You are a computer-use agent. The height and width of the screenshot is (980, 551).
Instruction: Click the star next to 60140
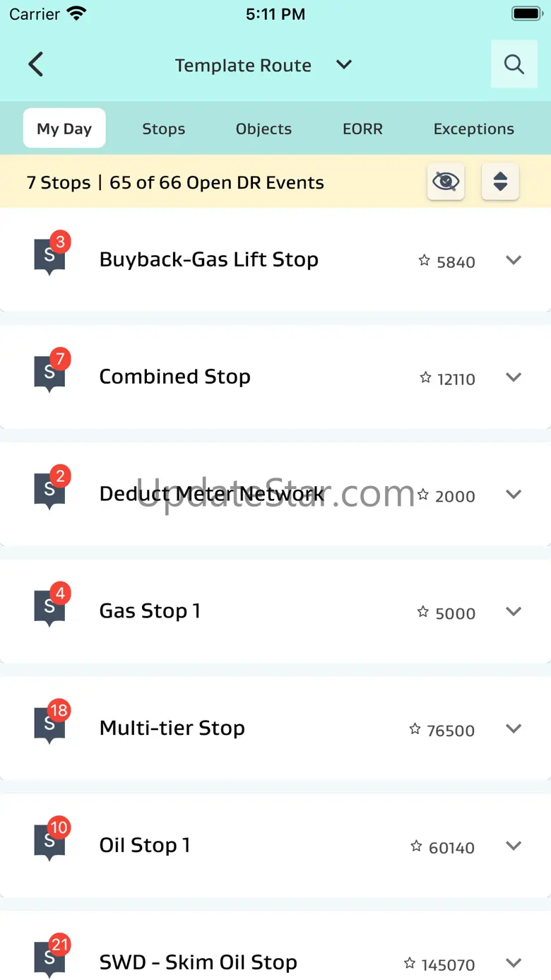(x=417, y=846)
